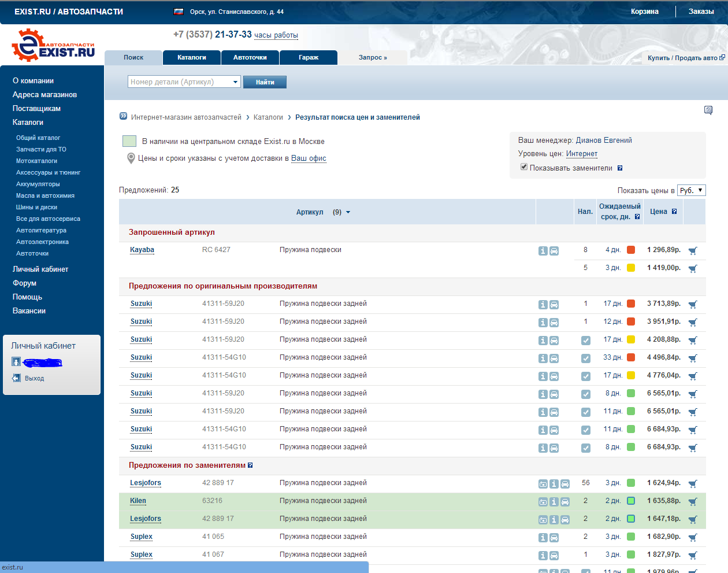The image size is (728, 573).
Task: Click the help icon next to Предложения по заменителям
Action: [250, 465]
